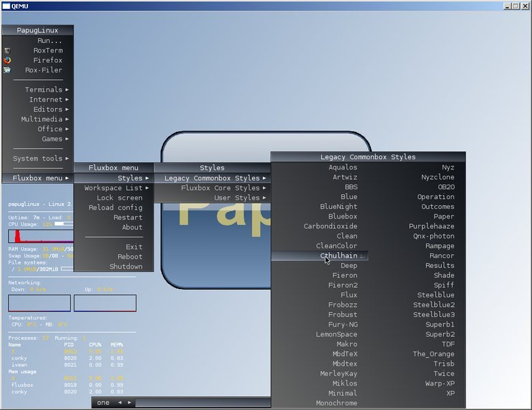Expand the Office submenu
The image size is (532, 410).
click(38, 129)
